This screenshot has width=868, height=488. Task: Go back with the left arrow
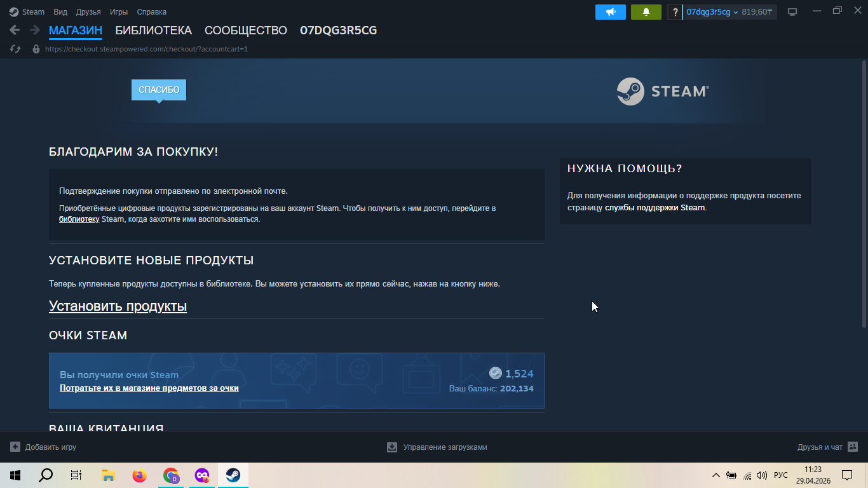pos(15,30)
